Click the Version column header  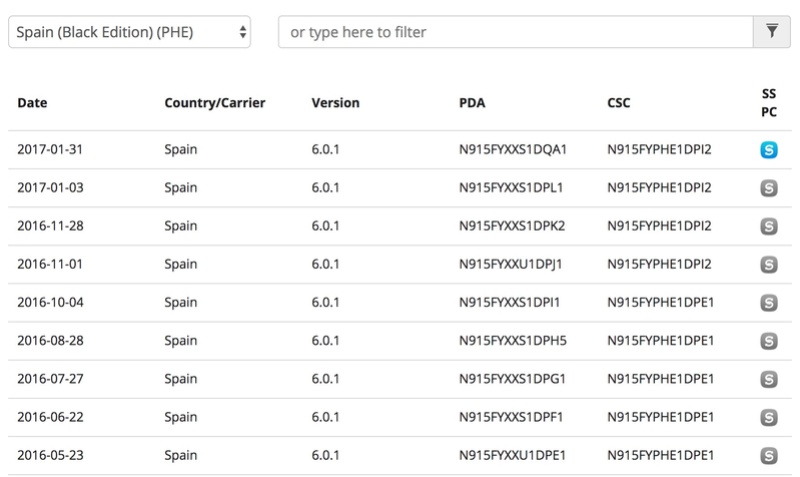click(x=335, y=103)
